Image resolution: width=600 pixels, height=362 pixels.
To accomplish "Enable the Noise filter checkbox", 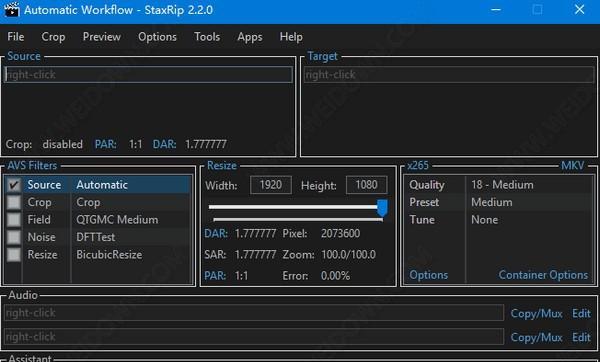I will pyautogui.click(x=14, y=237).
